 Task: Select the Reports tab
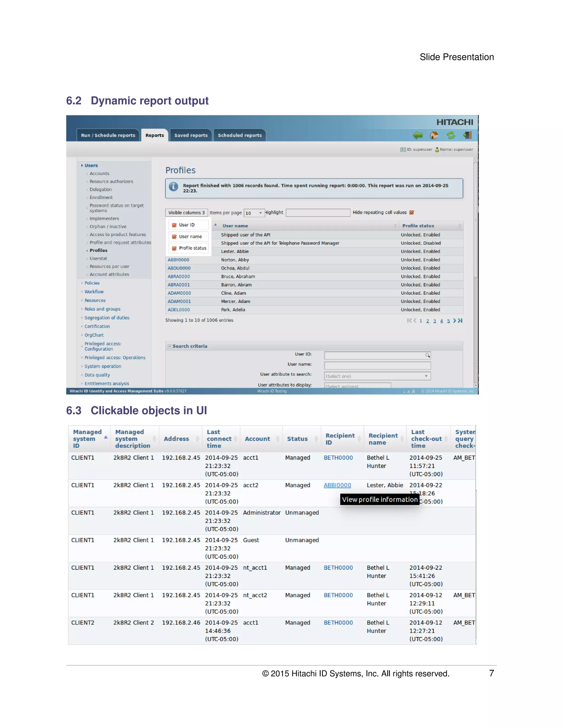[x=155, y=135]
